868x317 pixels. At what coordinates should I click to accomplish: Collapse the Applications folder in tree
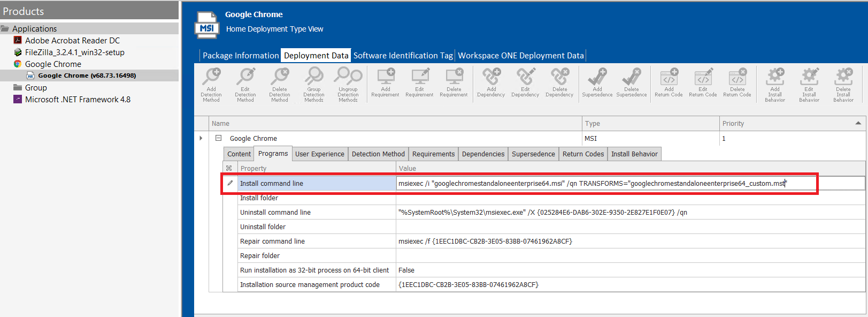(5, 29)
